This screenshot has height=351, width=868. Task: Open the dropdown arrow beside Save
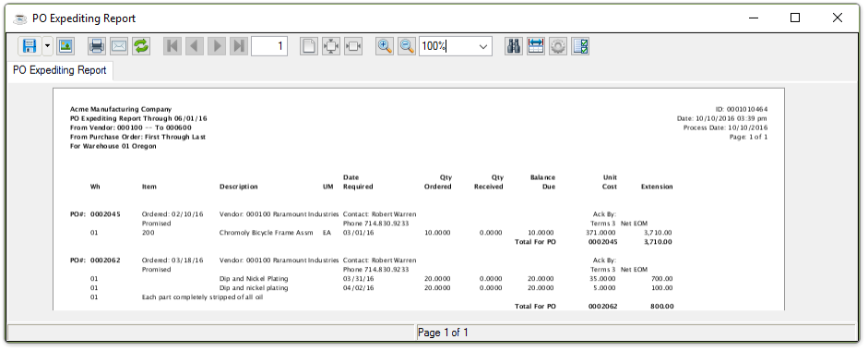tap(47, 46)
